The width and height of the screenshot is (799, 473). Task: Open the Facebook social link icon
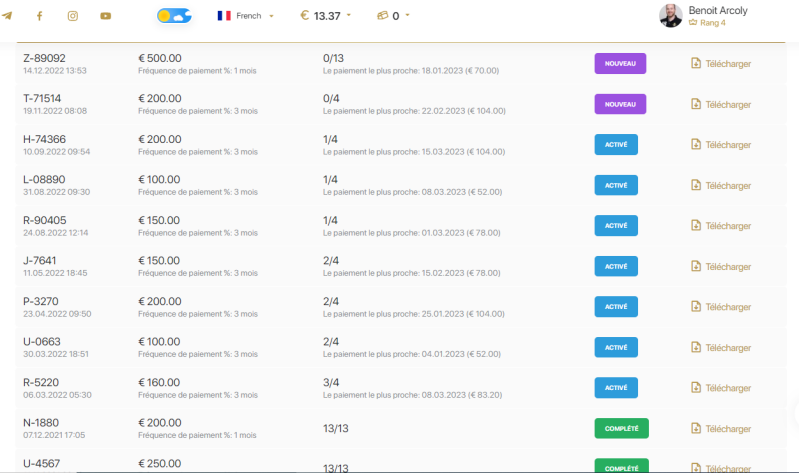pos(39,16)
